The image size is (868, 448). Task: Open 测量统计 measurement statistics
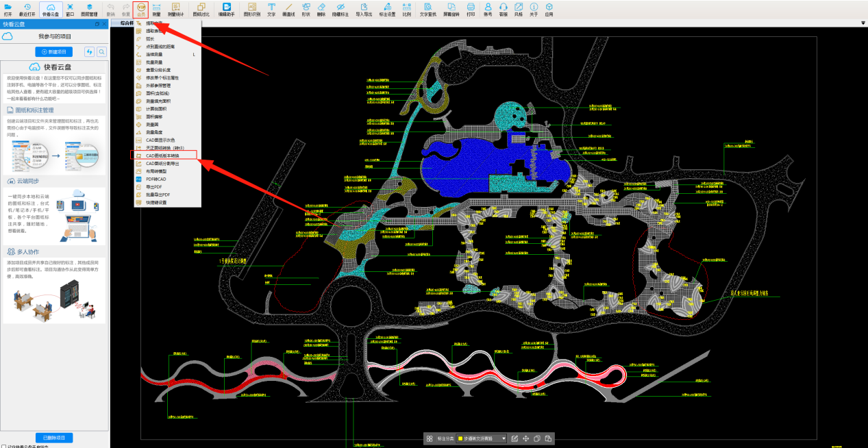[x=176, y=9]
